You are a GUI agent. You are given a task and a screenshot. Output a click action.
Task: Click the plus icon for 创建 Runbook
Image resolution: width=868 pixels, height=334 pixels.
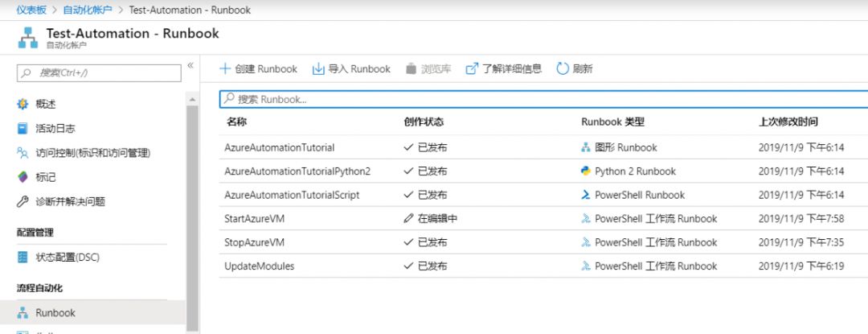click(225, 68)
